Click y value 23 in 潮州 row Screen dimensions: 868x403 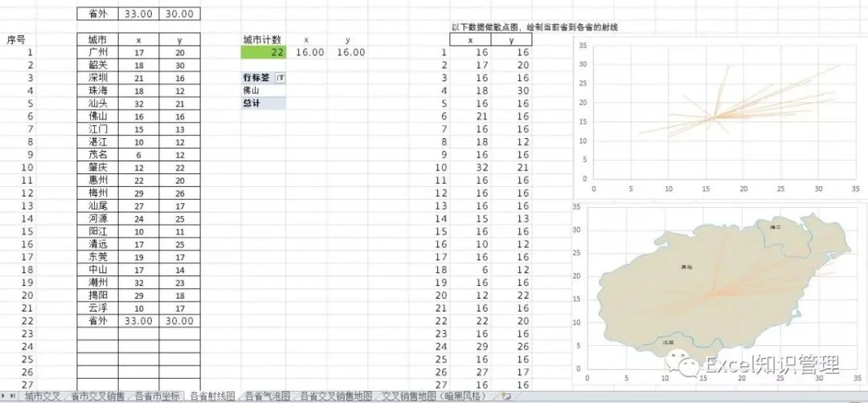[179, 283]
